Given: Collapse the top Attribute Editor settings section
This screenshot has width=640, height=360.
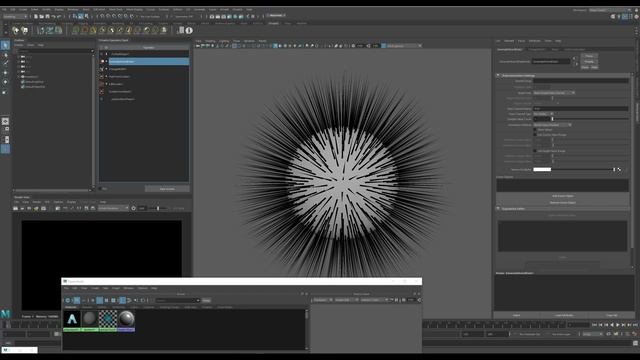Looking at the screenshot, I should pyautogui.click(x=498, y=76).
